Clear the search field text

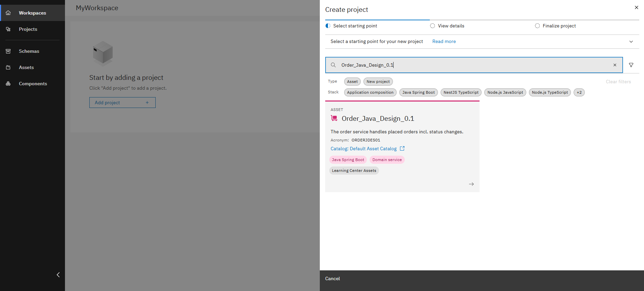615,65
